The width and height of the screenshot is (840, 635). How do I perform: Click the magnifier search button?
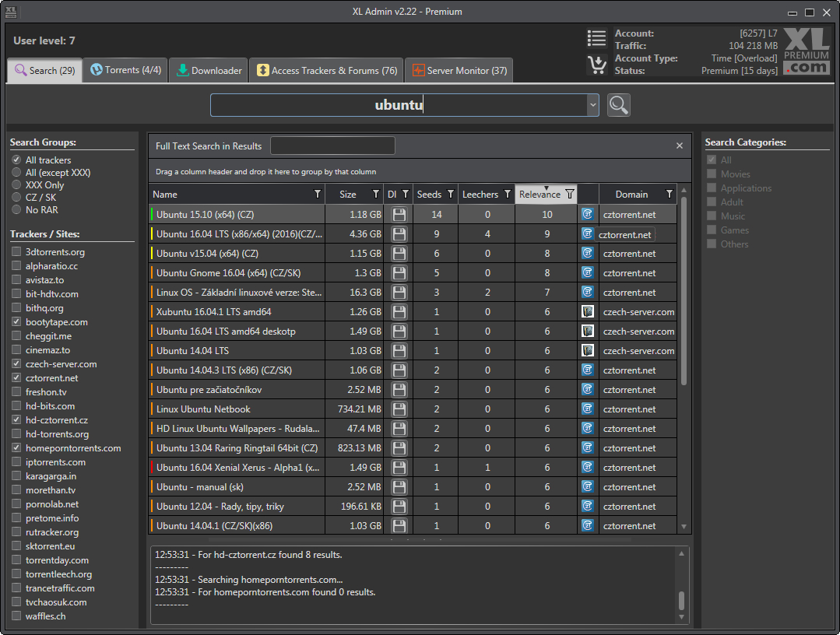619,105
